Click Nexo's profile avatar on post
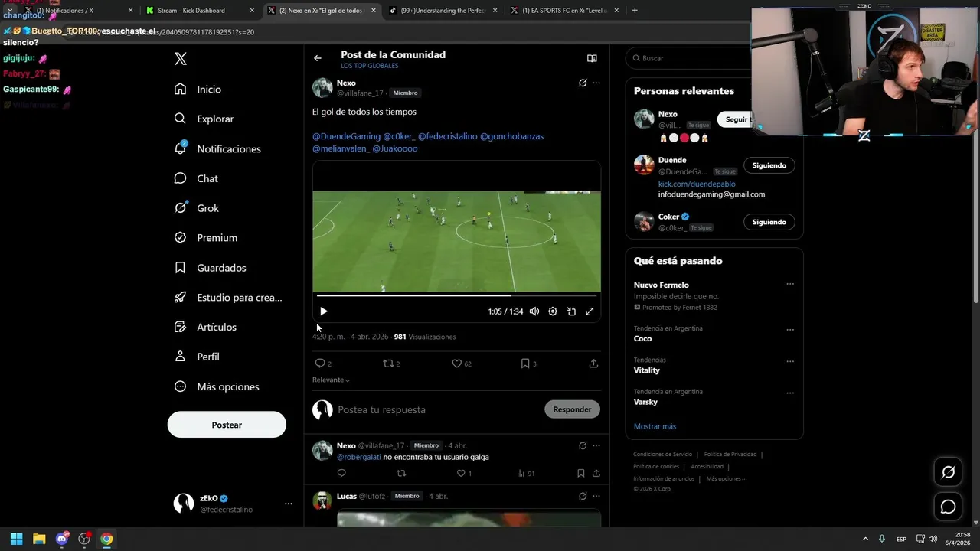980x551 pixels. coord(322,88)
